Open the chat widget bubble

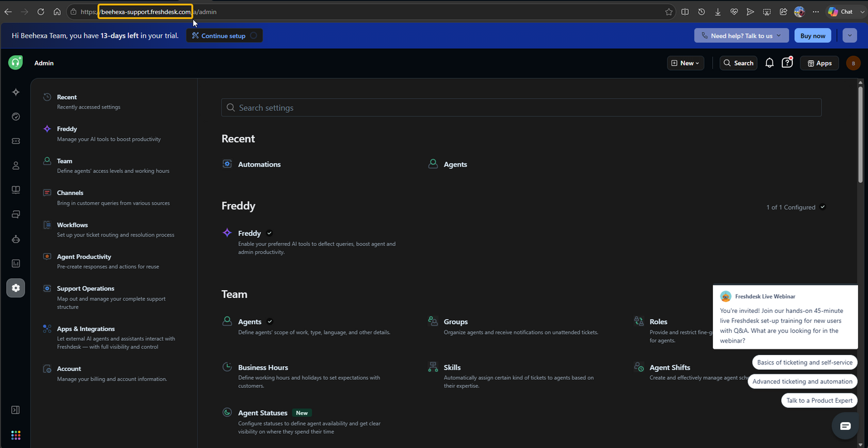point(845,426)
